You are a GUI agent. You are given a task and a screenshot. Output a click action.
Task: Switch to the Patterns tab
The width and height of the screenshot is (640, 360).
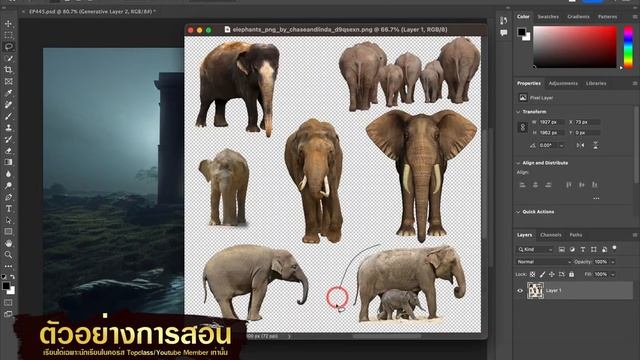click(607, 17)
